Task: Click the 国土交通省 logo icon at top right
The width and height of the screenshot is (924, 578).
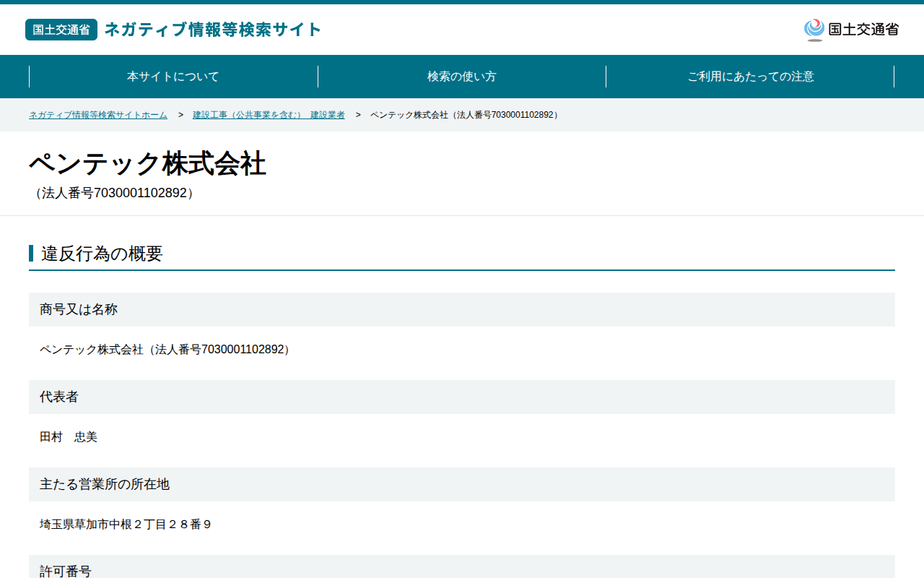Action: tap(814, 30)
